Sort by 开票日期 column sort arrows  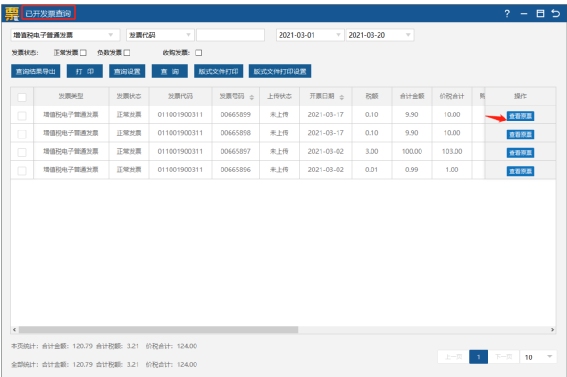(342, 97)
